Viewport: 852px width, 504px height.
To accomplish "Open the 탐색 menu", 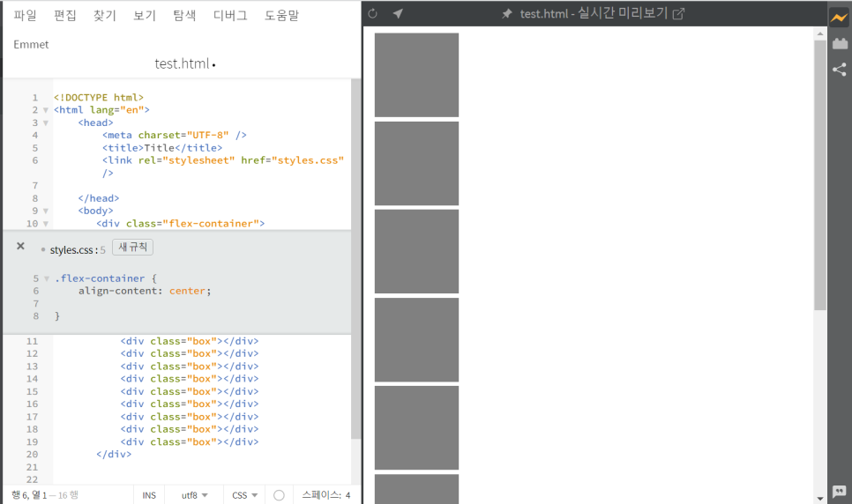I will point(184,16).
